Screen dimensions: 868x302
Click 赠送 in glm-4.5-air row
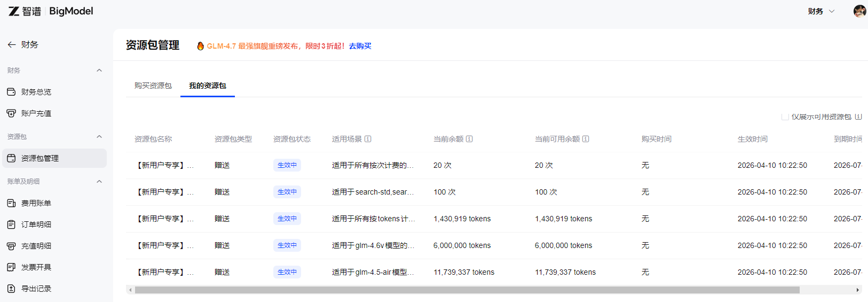(222, 272)
